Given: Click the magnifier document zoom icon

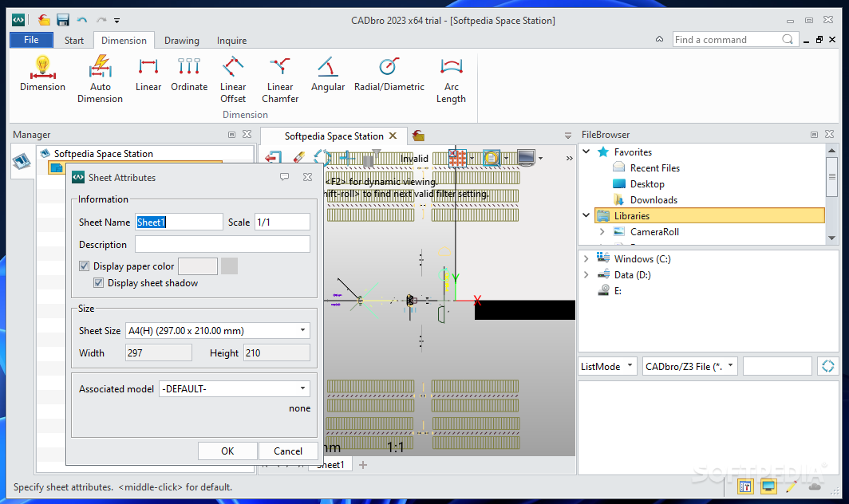Looking at the screenshot, I should point(491,158).
